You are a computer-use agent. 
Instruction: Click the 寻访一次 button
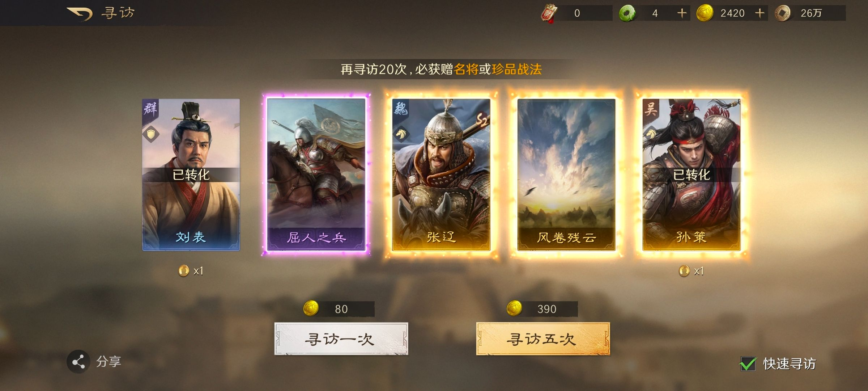341,339
